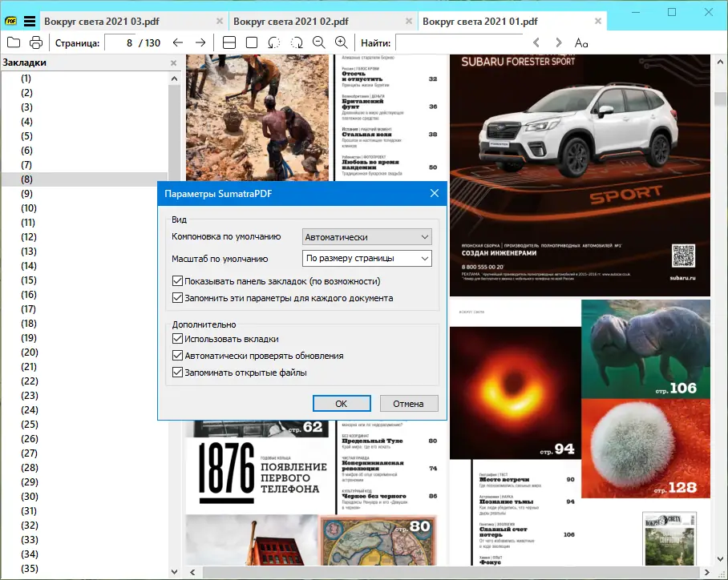Close the Закладки bookmarks panel

(x=174, y=62)
